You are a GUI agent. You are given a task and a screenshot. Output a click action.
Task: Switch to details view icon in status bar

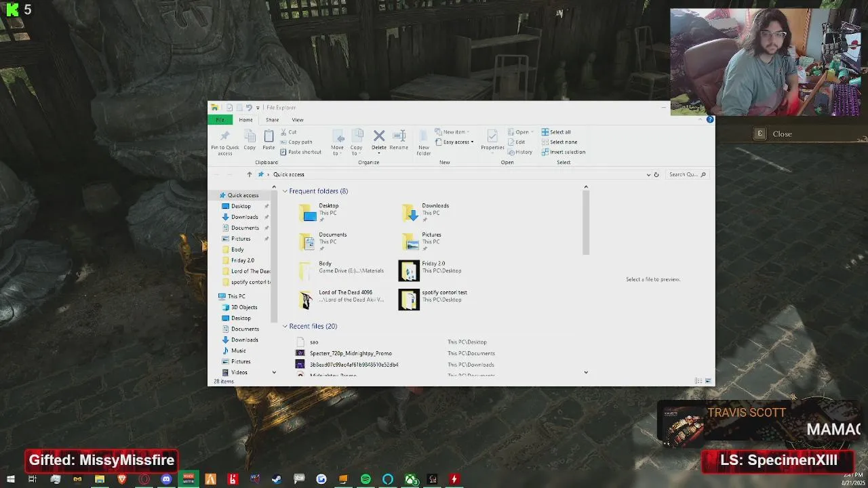point(698,381)
